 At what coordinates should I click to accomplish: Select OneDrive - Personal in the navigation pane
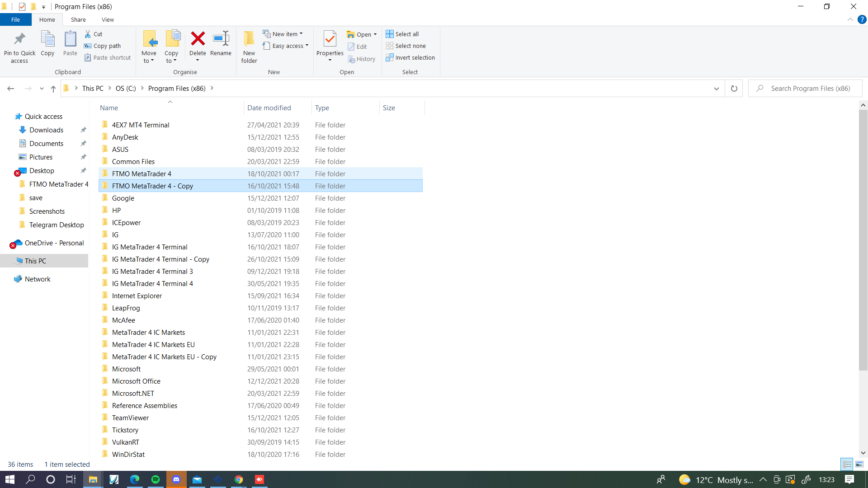(x=54, y=243)
